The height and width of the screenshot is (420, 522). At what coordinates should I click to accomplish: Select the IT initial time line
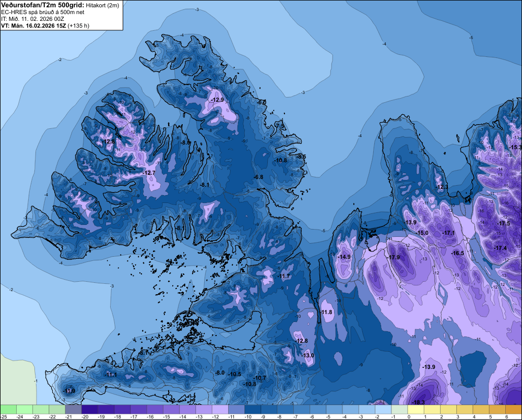coord(32,19)
